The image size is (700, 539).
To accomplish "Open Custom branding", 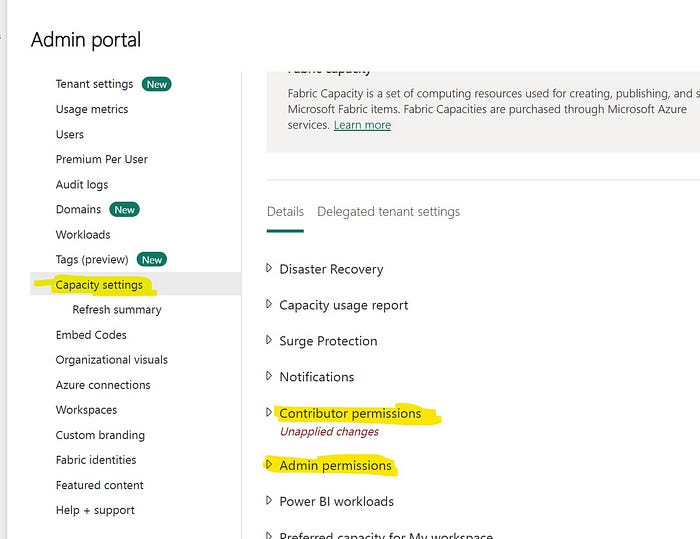I will [x=100, y=435].
